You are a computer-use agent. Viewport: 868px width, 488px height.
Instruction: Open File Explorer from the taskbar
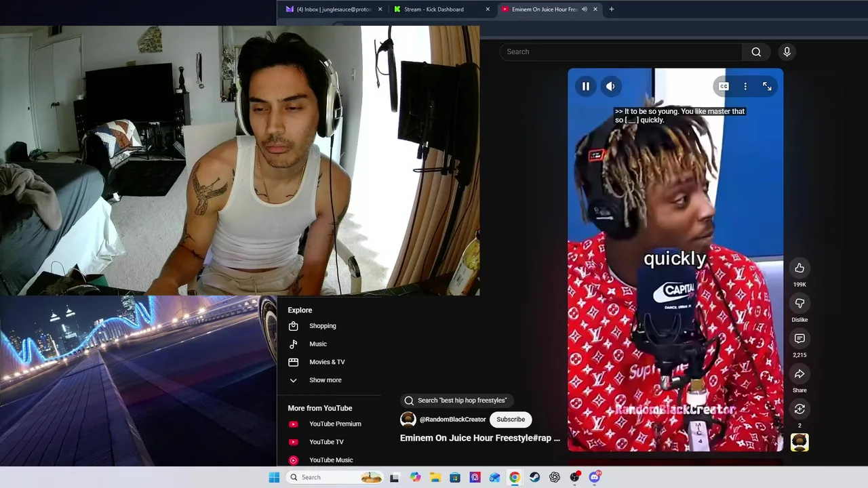pyautogui.click(x=435, y=477)
